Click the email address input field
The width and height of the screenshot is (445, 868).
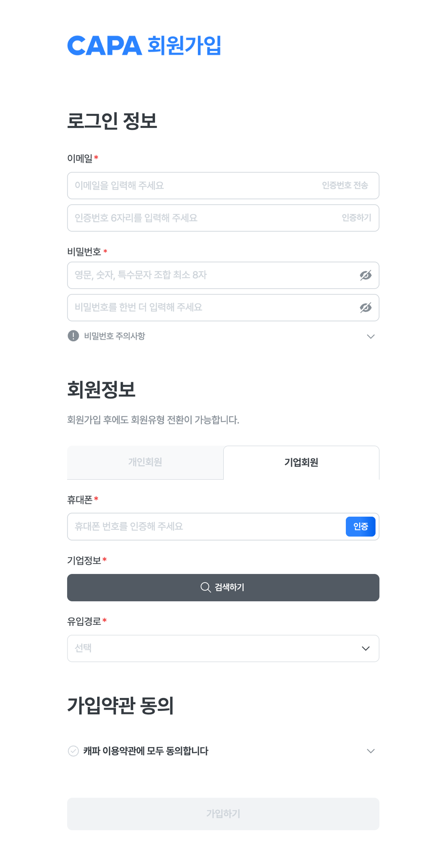click(176, 186)
